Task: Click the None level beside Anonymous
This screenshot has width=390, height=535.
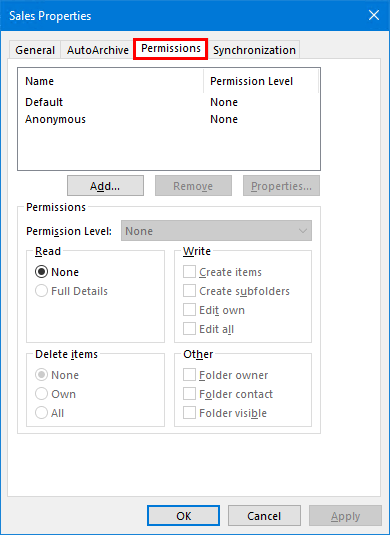Action: point(224,119)
